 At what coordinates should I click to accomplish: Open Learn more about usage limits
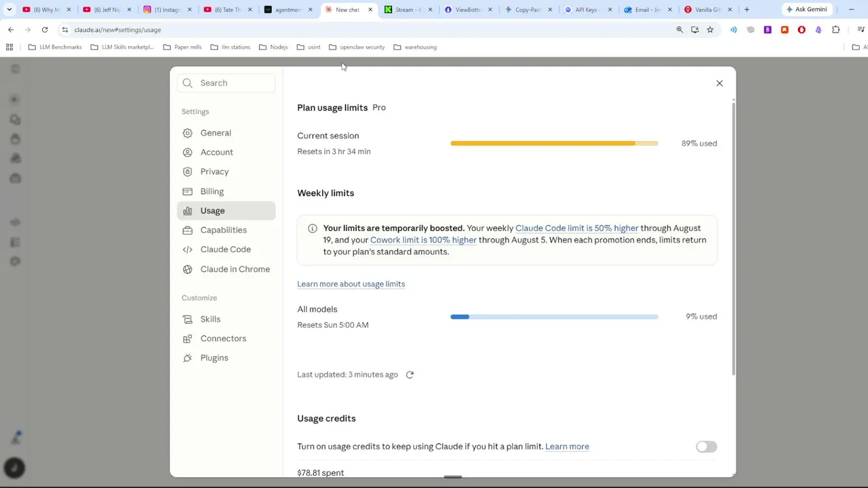pyautogui.click(x=351, y=284)
